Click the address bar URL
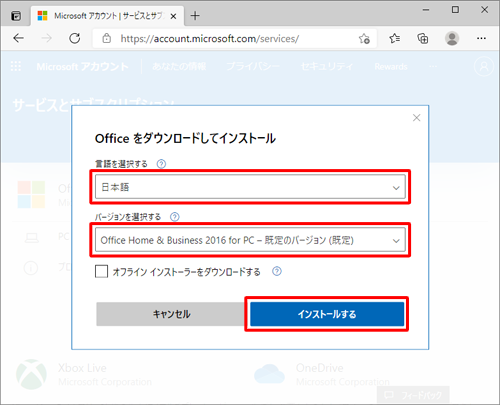The image size is (500, 405). 210,39
